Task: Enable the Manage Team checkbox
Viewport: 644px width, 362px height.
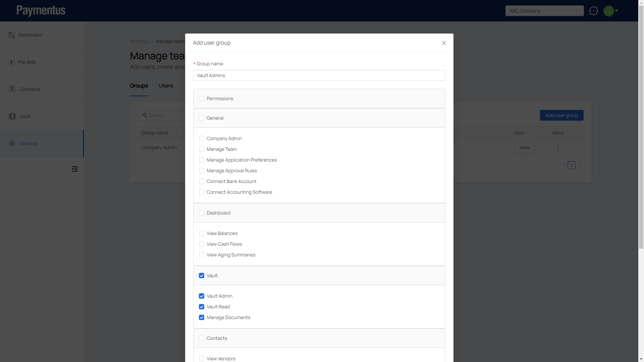Action: (x=202, y=149)
